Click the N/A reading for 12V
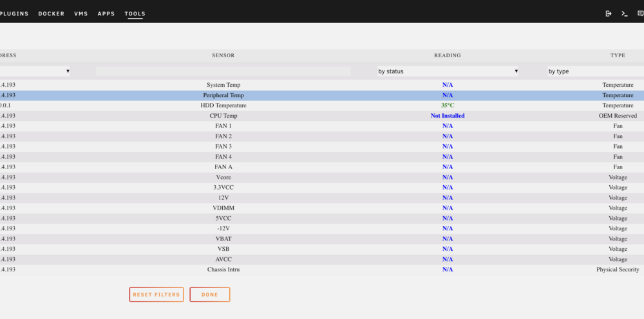The image size is (644, 319). pos(448,197)
